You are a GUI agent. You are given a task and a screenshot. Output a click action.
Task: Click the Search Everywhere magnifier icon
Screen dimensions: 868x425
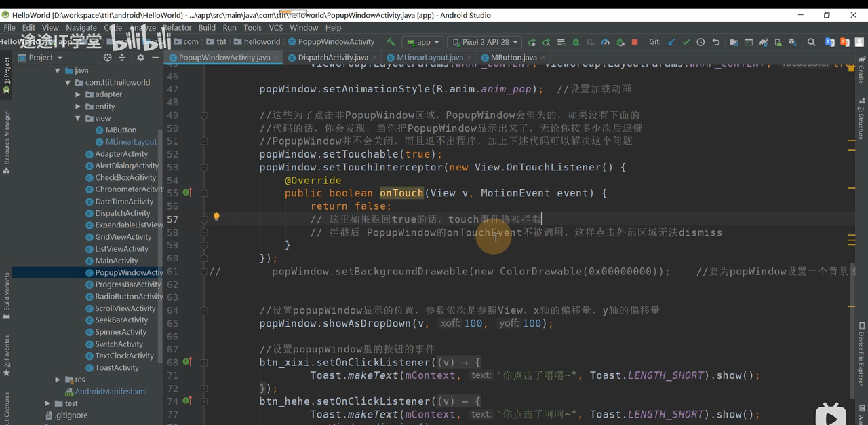pos(811,42)
